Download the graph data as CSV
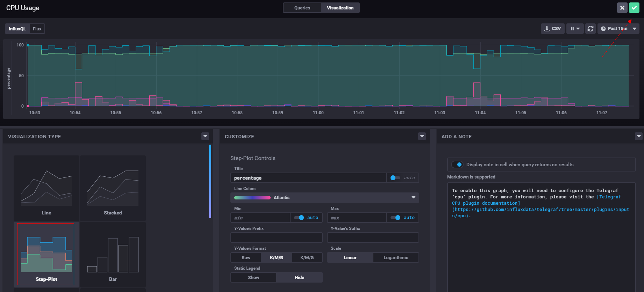The width and height of the screenshot is (644, 292). (552, 29)
